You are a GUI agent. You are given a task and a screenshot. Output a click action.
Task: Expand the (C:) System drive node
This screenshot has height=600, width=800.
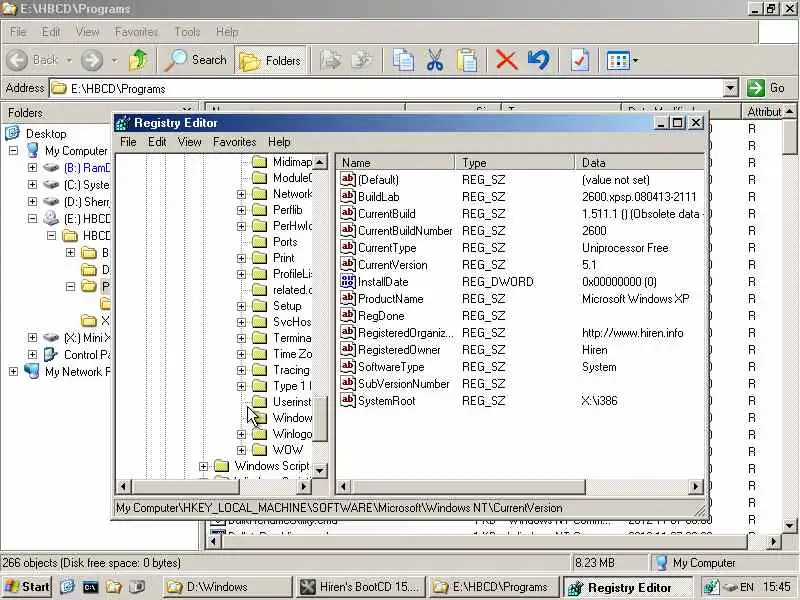[32, 184]
